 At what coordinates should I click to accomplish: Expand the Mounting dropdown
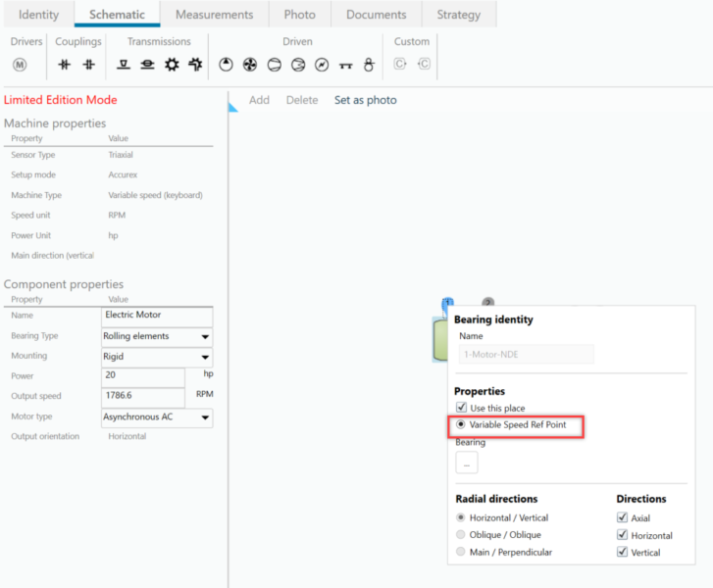[204, 357]
